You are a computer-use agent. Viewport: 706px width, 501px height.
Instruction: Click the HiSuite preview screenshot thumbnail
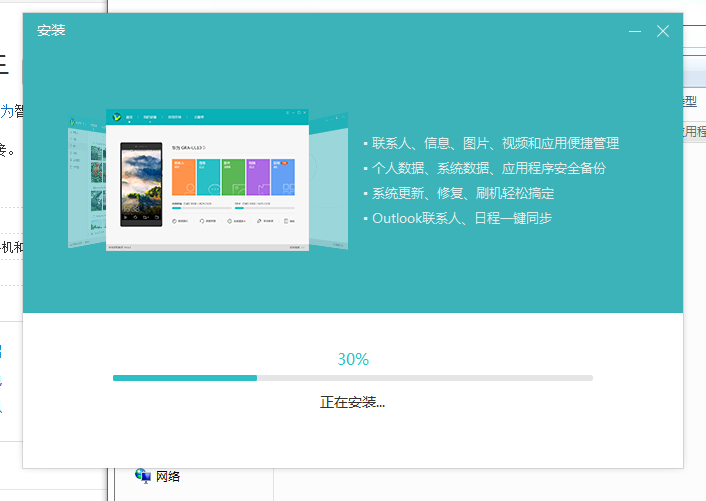208,180
